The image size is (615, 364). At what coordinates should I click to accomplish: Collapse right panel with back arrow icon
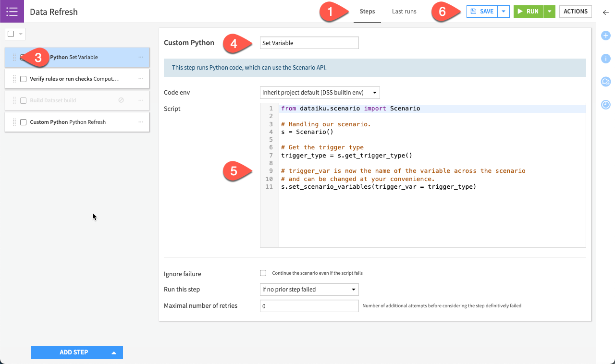(605, 13)
